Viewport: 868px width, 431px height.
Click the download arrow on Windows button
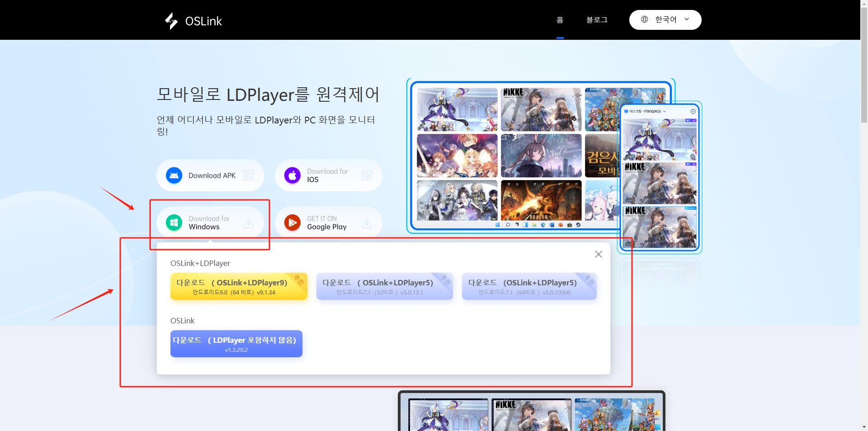click(248, 223)
